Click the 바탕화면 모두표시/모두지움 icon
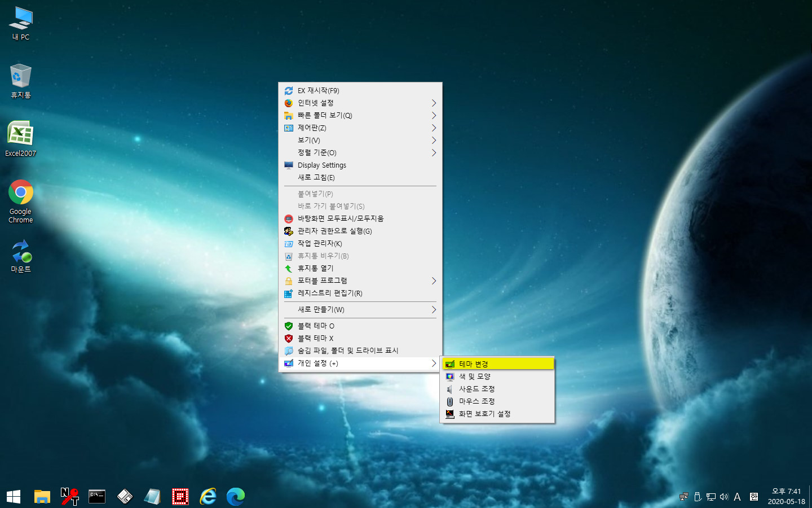The width and height of the screenshot is (812, 508). coord(289,219)
